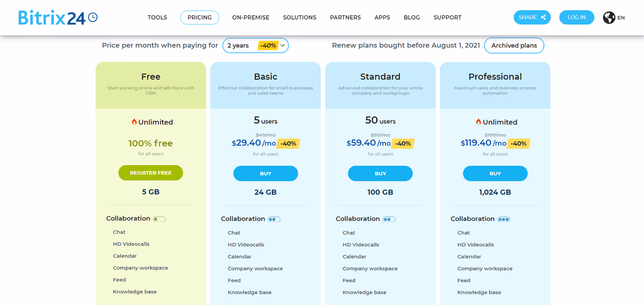Open the Pricing tab
644x305 pixels.
(x=200, y=17)
